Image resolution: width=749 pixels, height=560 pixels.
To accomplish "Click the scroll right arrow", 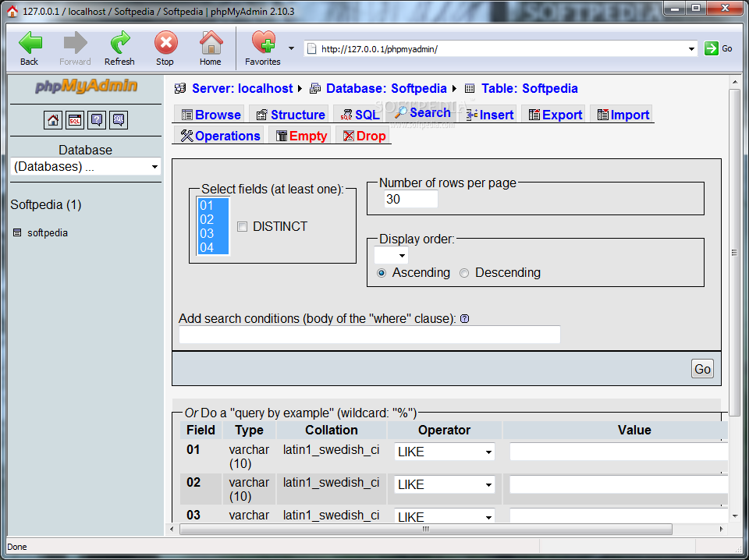I will coord(721,529).
